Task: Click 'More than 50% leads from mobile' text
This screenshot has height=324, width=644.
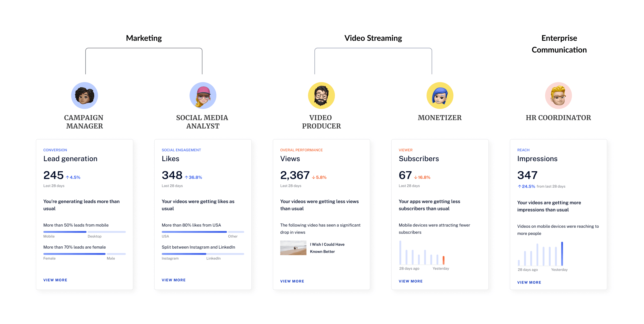Action: point(76,225)
